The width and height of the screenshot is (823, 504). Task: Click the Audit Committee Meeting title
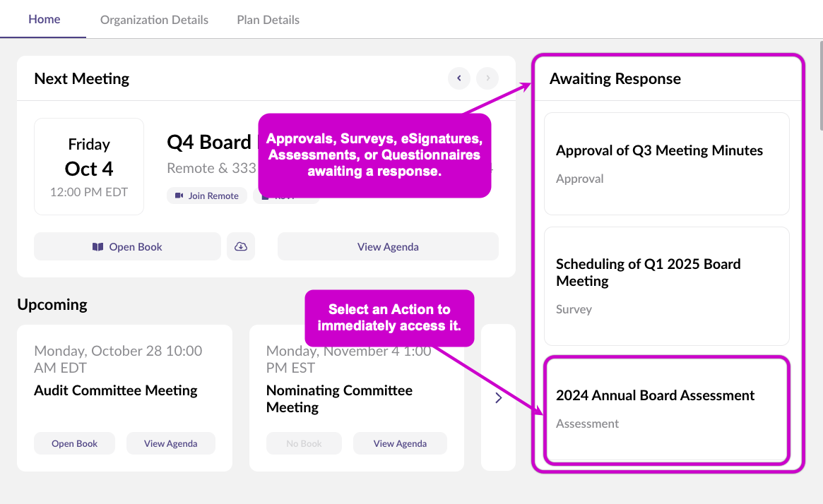(115, 390)
